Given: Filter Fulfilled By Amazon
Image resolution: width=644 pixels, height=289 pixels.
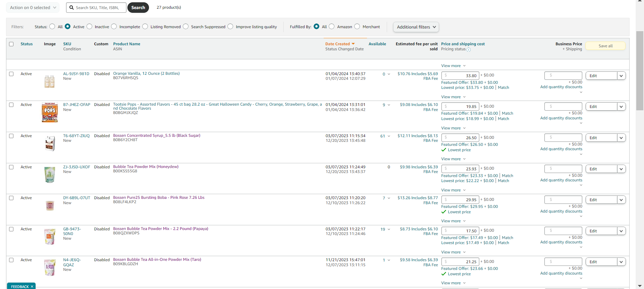Looking at the screenshot, I should tap(332, 26).
